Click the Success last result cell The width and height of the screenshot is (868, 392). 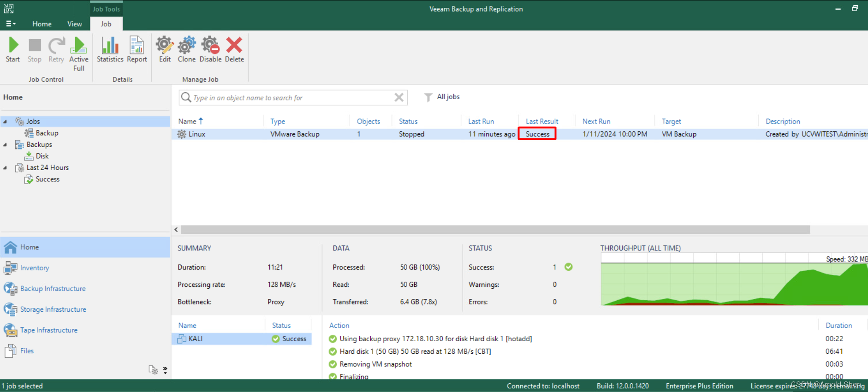[537, 134]
